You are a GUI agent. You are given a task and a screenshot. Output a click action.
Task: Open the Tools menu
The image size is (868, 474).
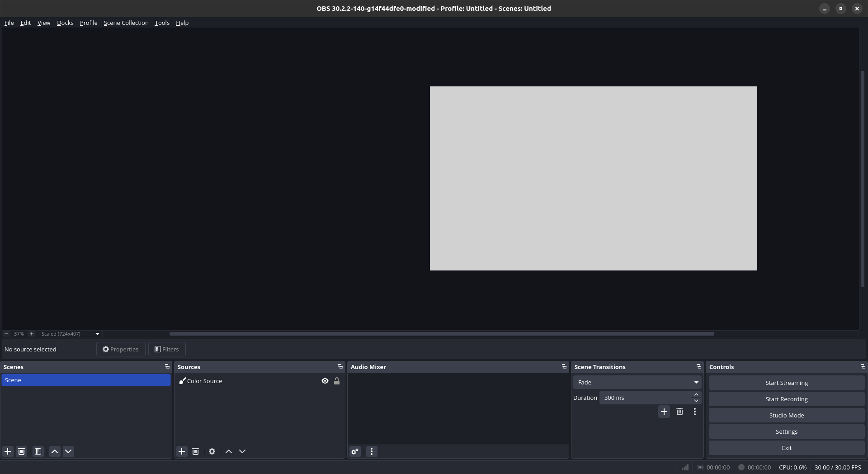click(x=162, y=23)
